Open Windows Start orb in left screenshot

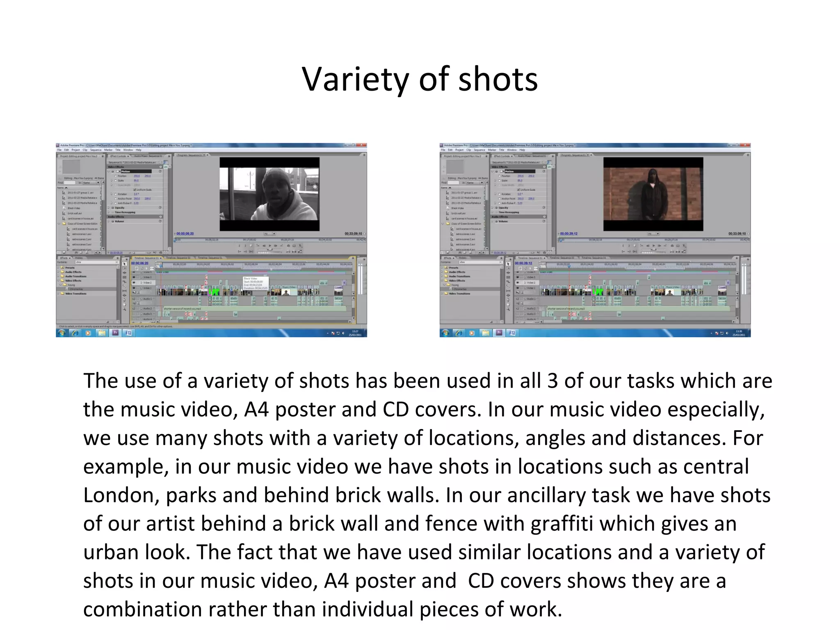coord(62,333)
